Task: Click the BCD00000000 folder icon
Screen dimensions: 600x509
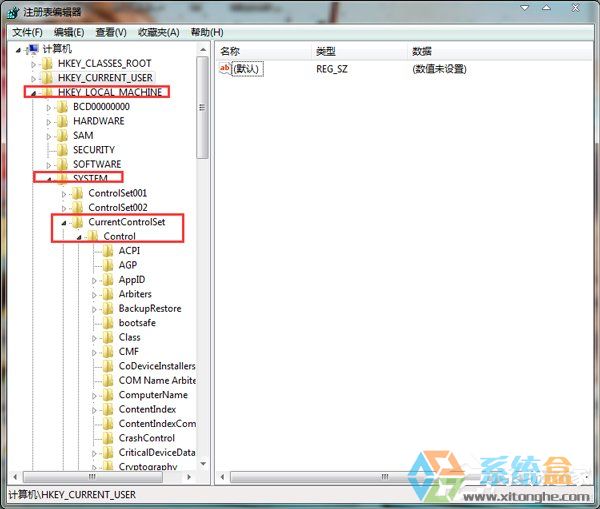Action: click(62, 106)
